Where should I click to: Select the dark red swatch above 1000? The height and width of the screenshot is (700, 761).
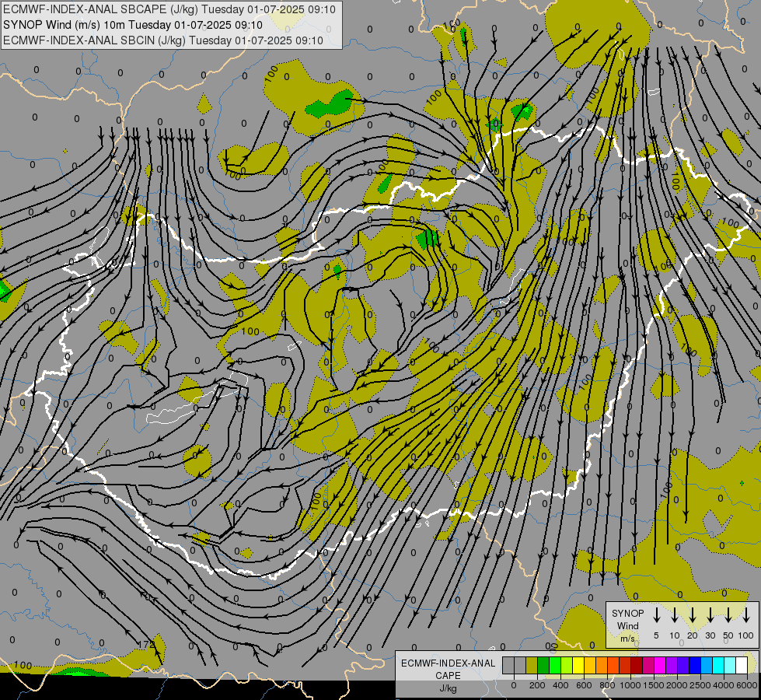coord(637,666)
